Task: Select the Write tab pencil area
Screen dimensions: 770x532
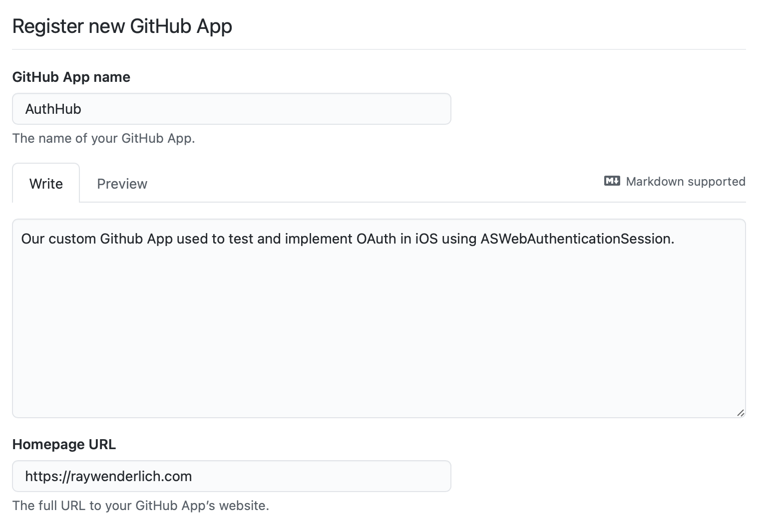Action: [46, 183]
